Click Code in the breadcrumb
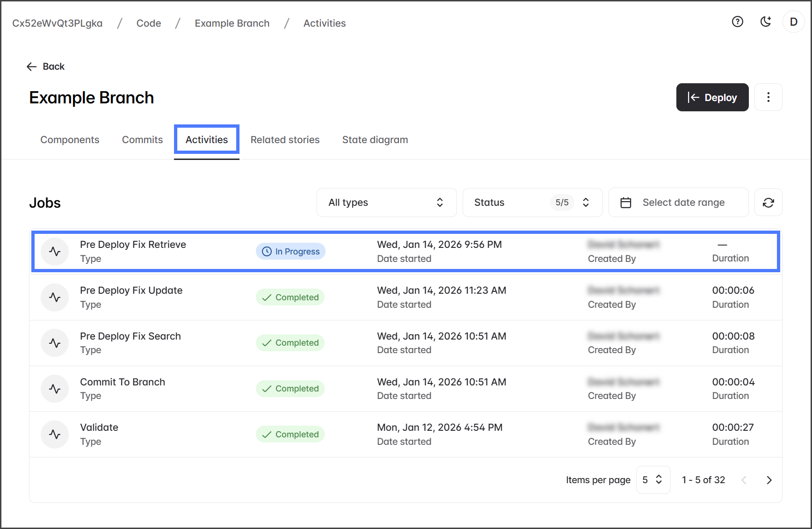Viewport: 812px width, 529px height. pyautogui.click(x=149, y=23)
